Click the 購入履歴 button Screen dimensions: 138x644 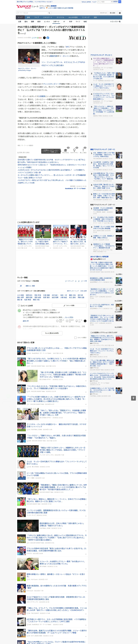(x=112, y=13)
